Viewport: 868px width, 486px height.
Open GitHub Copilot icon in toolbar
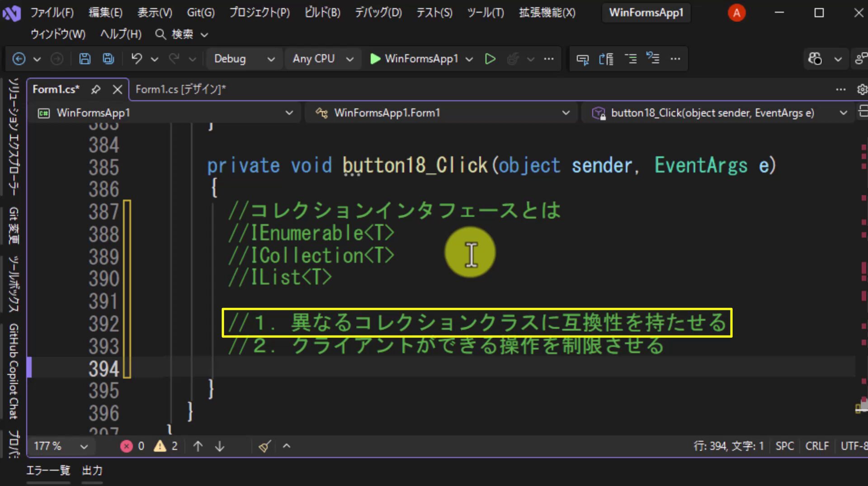(815, 59)
